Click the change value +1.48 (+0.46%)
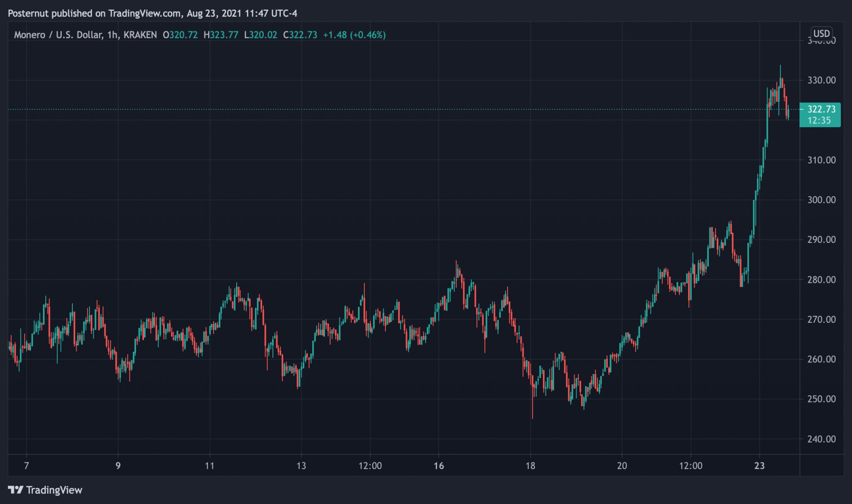 354,35
